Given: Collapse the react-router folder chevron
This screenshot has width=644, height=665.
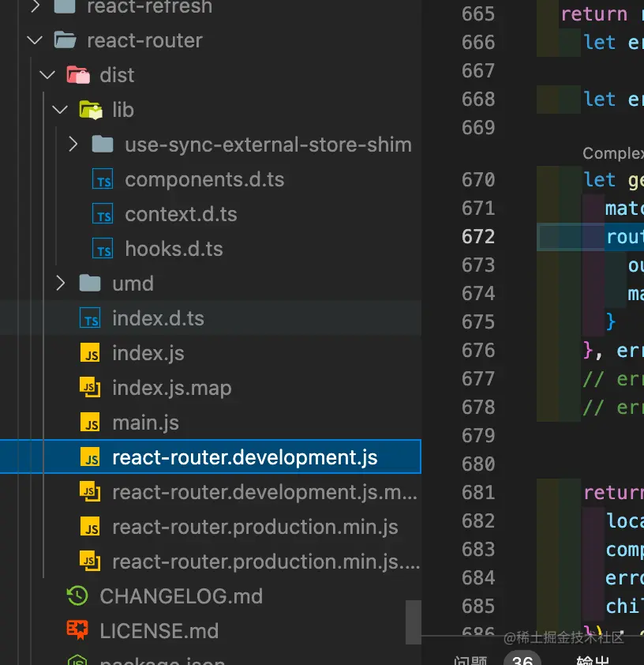Looking at the screenshot, I should (x=35, y=41).
